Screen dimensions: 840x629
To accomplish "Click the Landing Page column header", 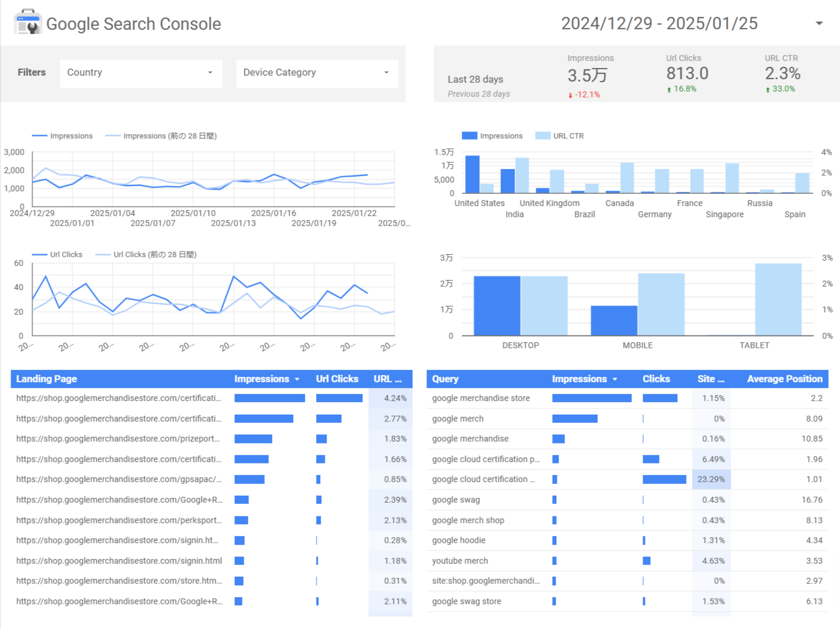I will point(46,379).
